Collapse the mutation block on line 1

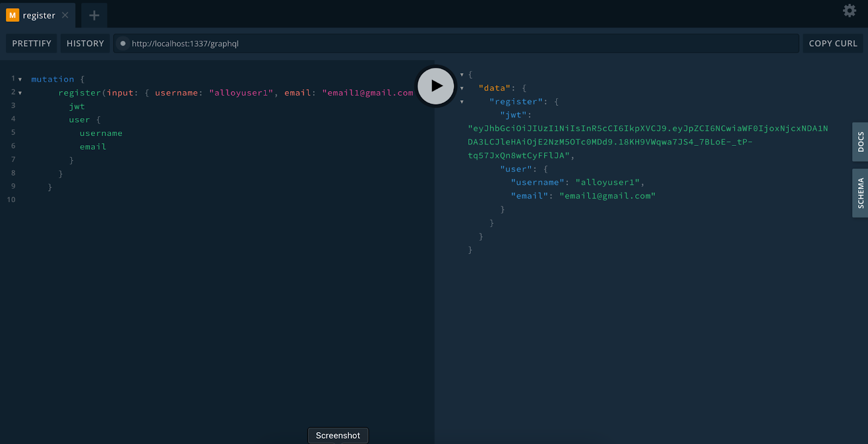20,80
